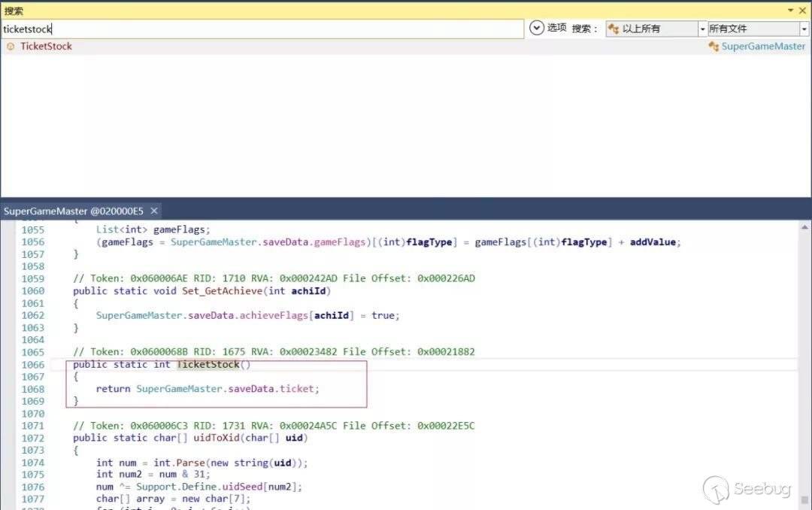Click the Set_GetAchieve method name in code
The width and height of the screenshot is (812, 510).
point(217,291)
